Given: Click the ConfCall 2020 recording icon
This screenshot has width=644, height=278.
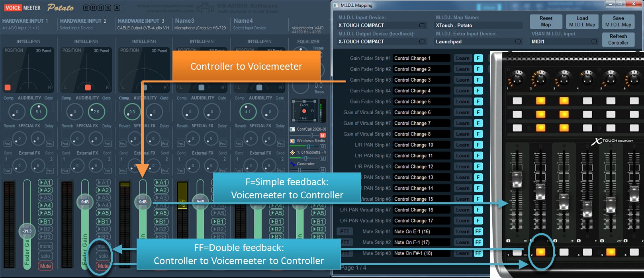Looking at the screenshot, I should (293, 129).
